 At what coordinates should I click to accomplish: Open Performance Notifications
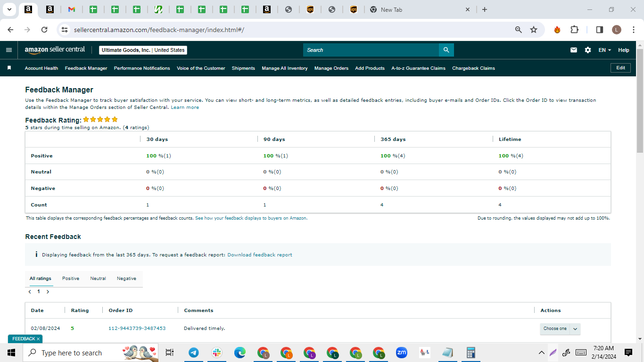(x=142, y=68)
